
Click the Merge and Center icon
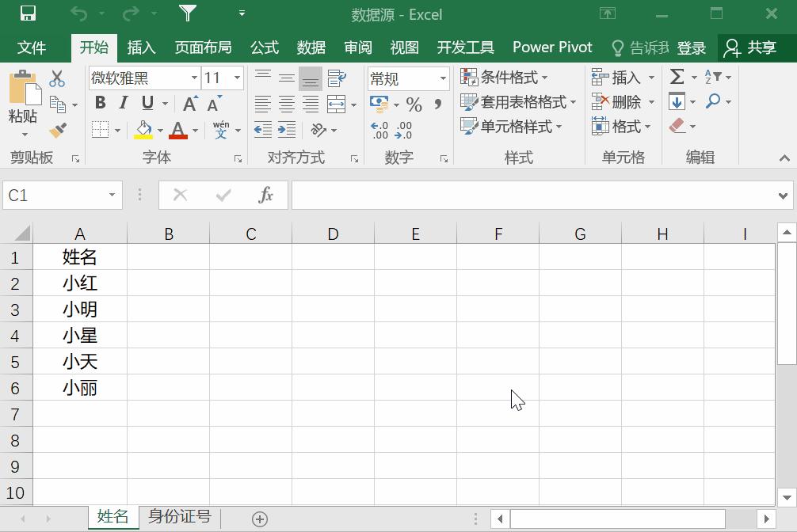point(336,104)
